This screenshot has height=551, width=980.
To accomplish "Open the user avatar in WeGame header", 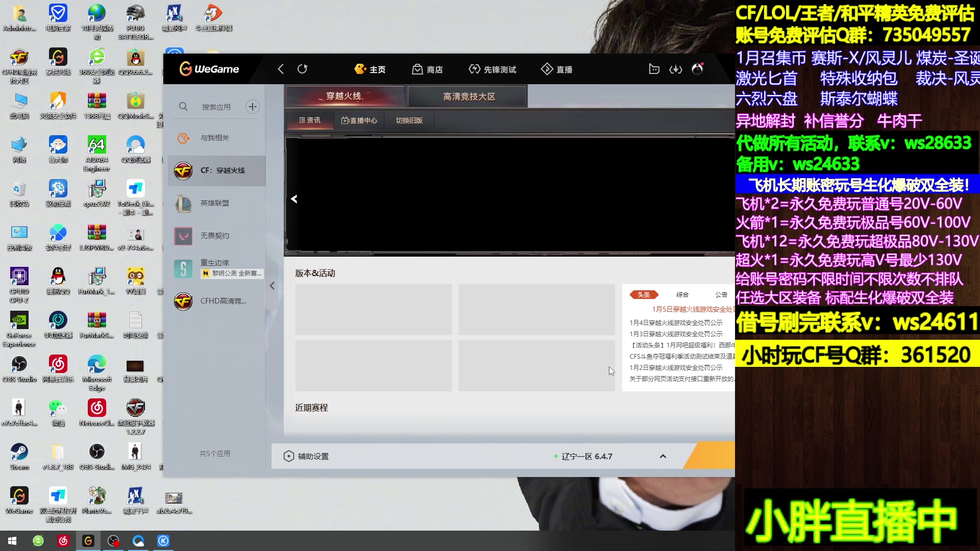I will click(697, 68).
